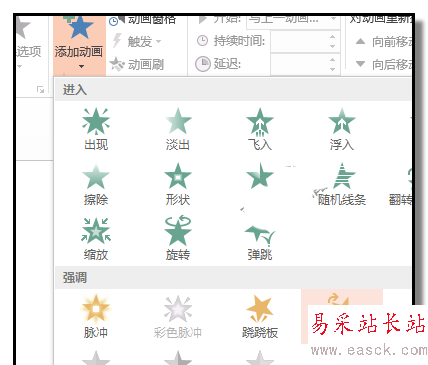Choose the 彩色脉冲 emphasis effect

click(x=178, y=317)
